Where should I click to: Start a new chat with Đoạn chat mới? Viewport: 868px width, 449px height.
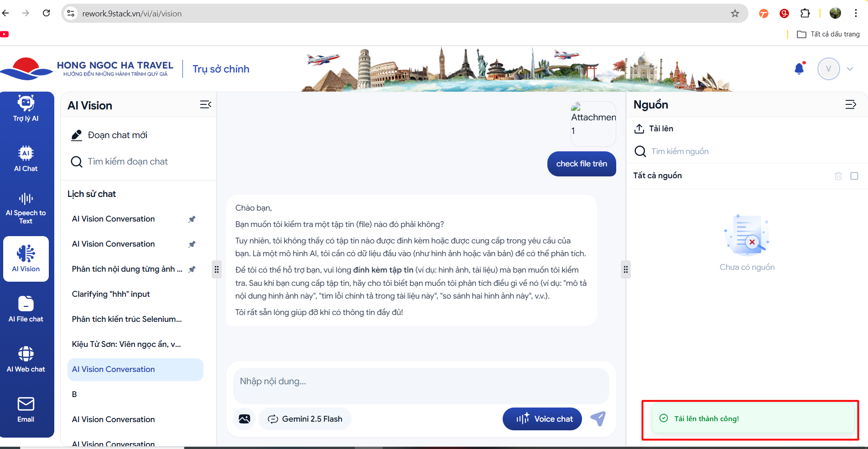[117, 135]
